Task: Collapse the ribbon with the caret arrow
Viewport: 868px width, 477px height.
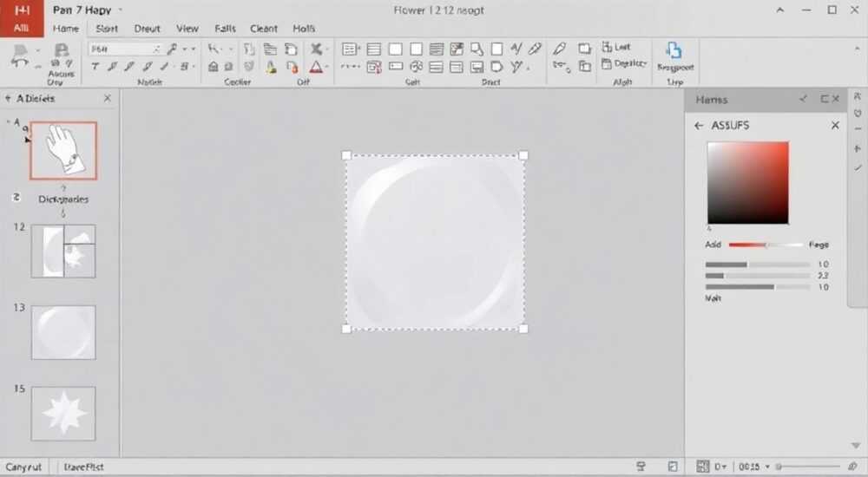Action: pyautogui.click(x=857, y=49)
